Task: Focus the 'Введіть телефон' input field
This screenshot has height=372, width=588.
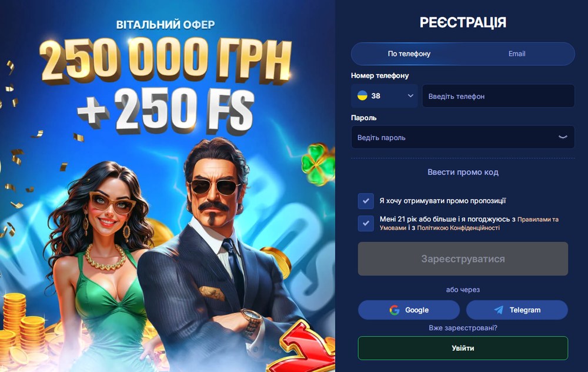Action: [499, 96]
